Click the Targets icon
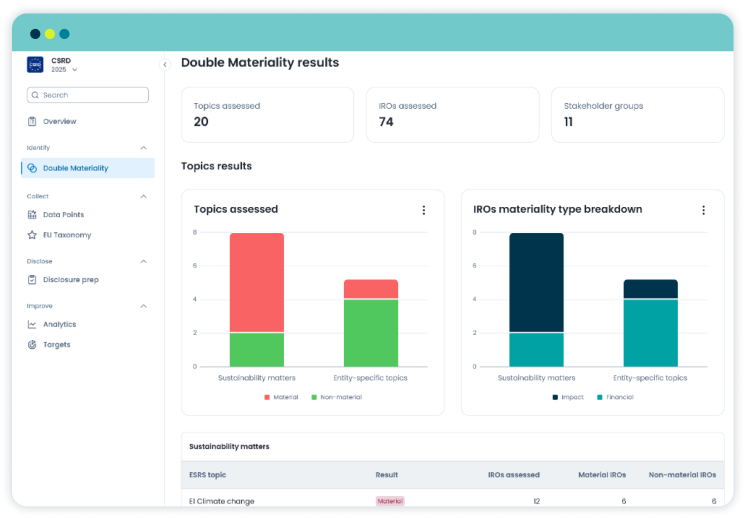Image resolution: width=746 pixels, height=518 pixels. coord(32,345)
